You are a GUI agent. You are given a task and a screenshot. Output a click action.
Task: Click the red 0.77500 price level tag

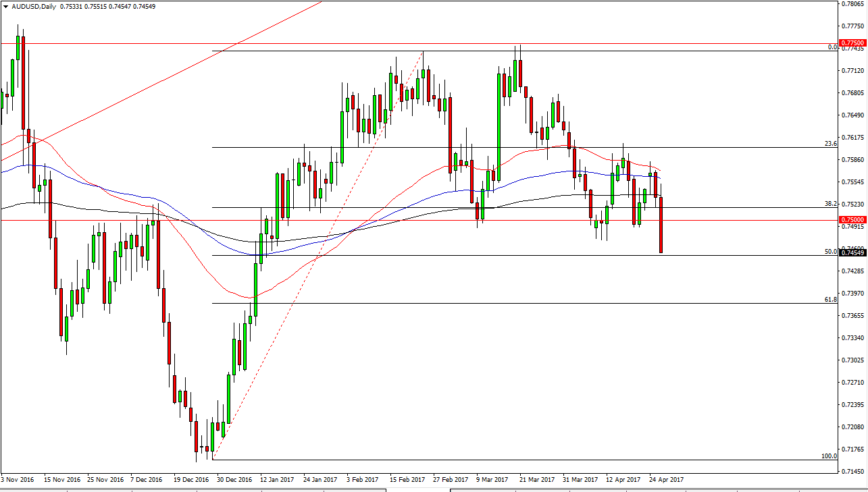(853, 43)
